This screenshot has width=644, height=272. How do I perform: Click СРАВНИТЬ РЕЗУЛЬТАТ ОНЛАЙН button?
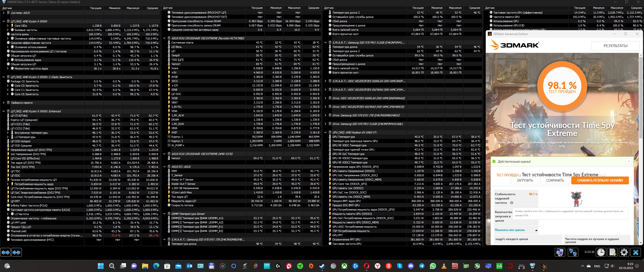[600, 180]
